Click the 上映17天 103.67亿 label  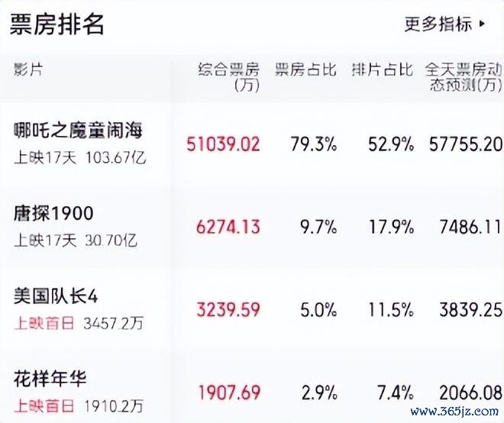click(79, 158)
